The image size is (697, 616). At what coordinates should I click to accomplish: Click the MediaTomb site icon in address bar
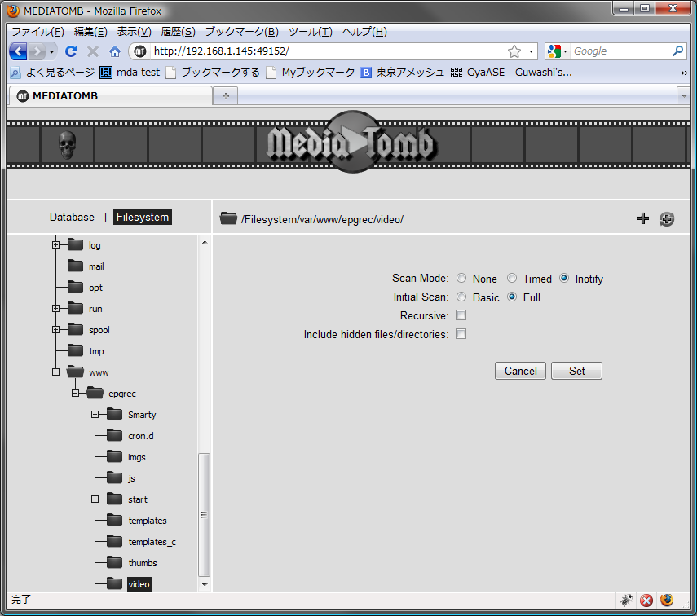[140, 51]
